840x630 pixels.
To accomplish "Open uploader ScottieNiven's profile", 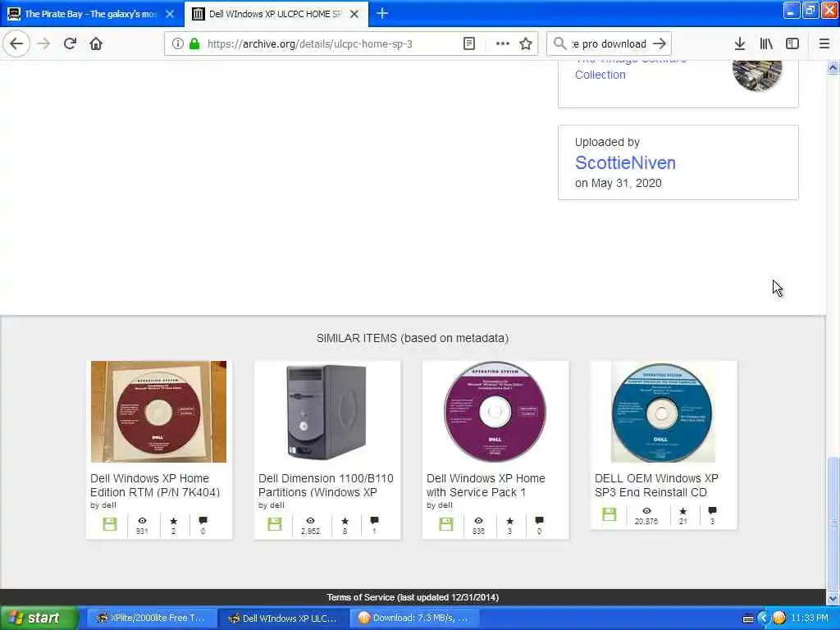I will [x=625, y=163].
